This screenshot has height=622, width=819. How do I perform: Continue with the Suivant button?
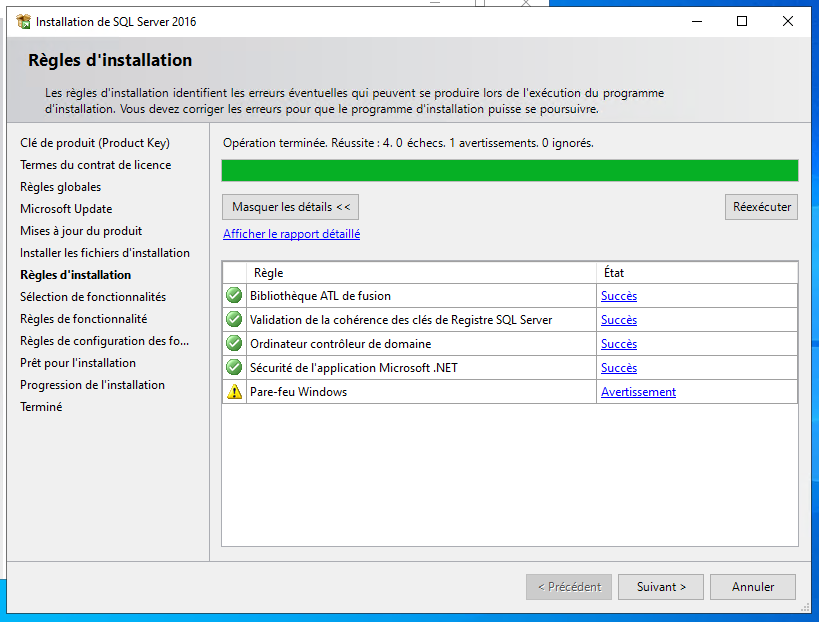[x=661, y=587]
